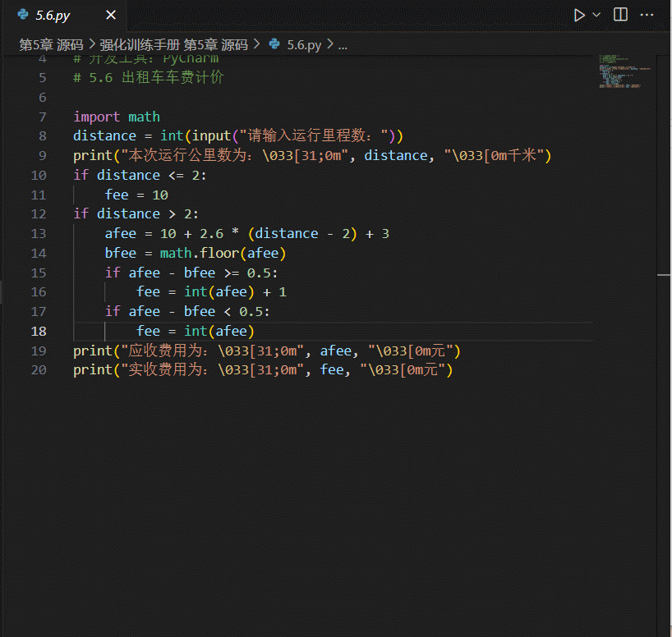Click line number 18 in gutter
This screenshot has height=637, width=672.
39,331
